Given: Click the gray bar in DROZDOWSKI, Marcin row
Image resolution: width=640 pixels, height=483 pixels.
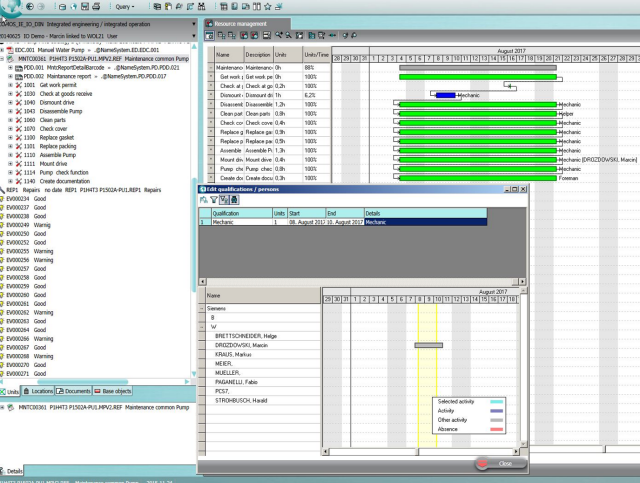Looking at the screenshot, I should click(x=429, y=345).
